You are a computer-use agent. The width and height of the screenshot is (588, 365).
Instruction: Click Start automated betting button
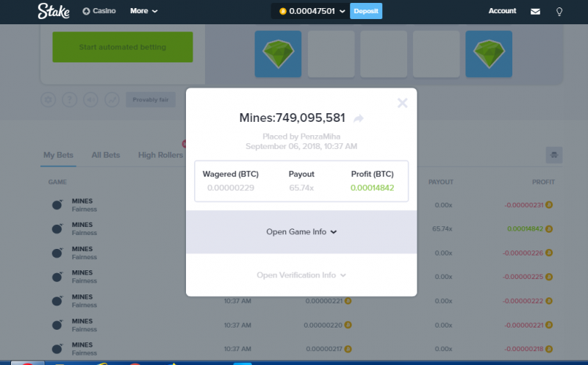123,47
